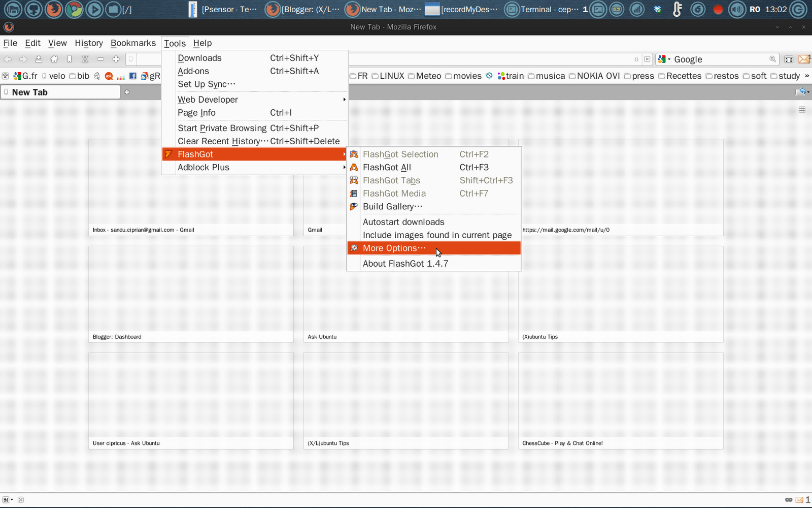Click the zoom in plus icon

[116, 59]
